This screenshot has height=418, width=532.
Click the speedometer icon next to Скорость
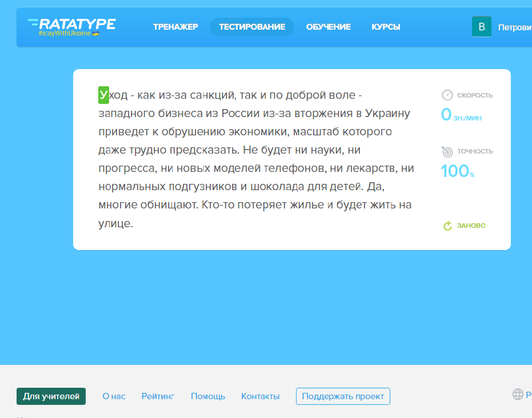(447, 95)
